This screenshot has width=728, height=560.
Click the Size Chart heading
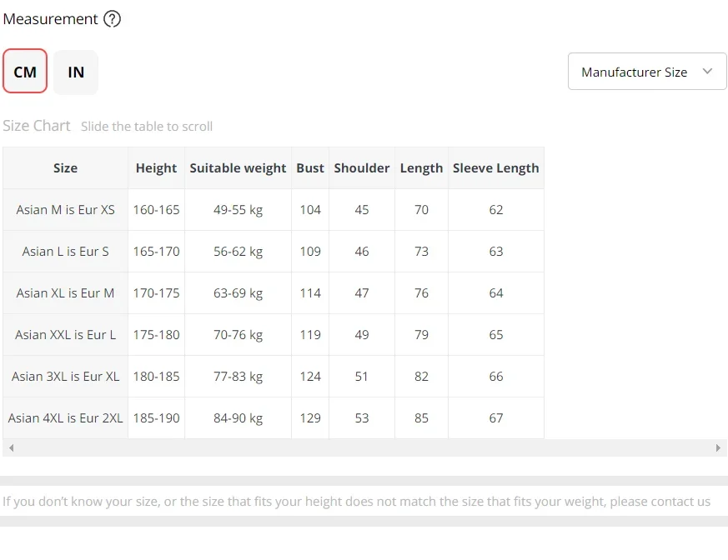37,126
